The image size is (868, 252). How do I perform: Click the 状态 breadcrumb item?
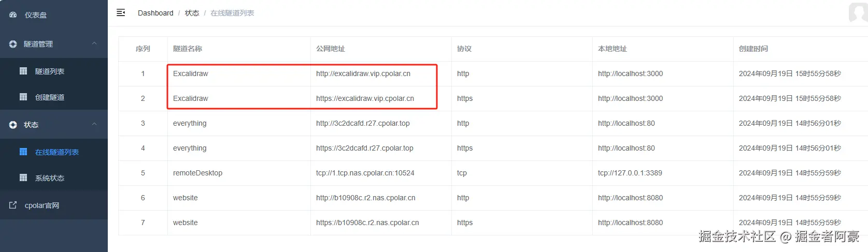pos(192,13)
